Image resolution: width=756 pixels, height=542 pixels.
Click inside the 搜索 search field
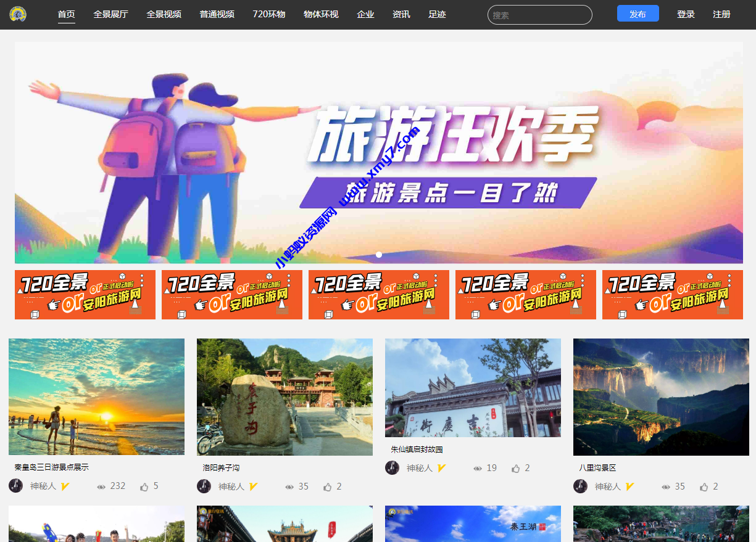tap(539, 14)
